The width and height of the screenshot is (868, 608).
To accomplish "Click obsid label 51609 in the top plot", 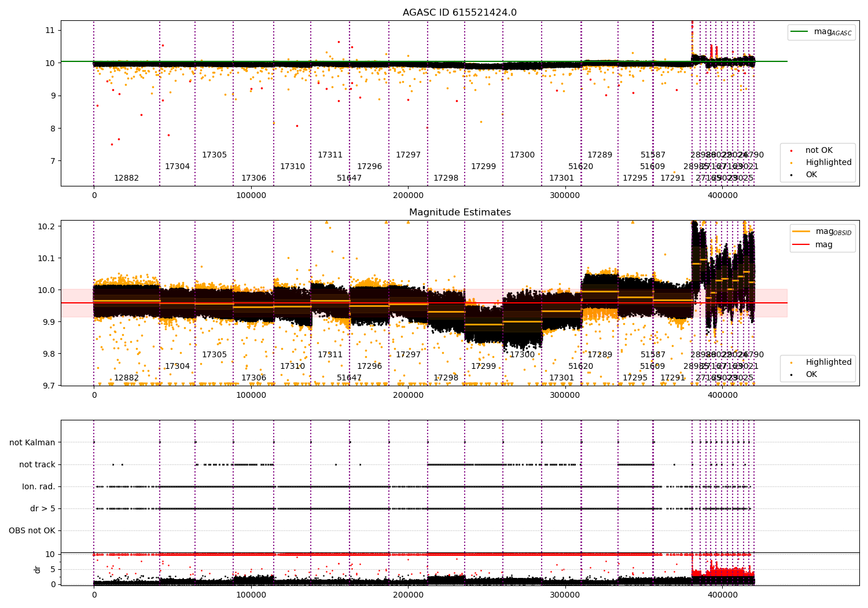I will 652,167.
